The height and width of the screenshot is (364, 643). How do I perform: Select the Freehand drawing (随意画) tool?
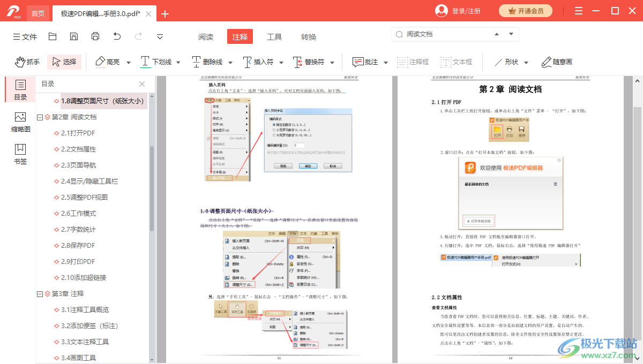556,62
